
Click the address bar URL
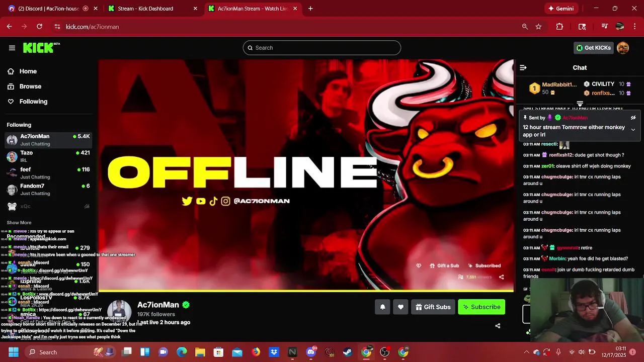point(92,27)
